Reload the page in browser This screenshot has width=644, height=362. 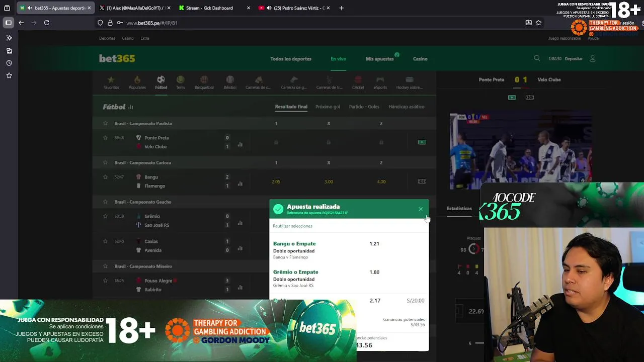[47, 23]
